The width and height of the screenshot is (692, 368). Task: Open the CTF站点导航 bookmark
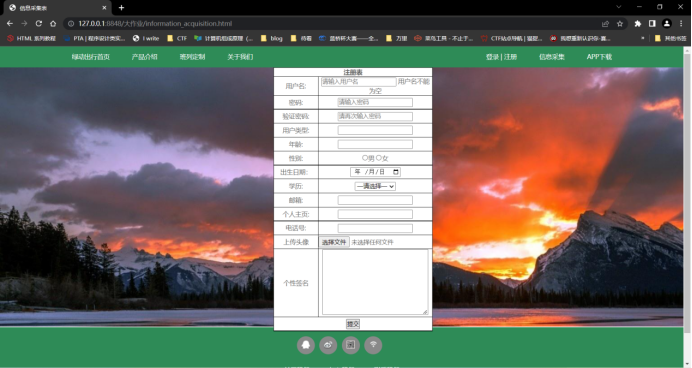(511, 38)
